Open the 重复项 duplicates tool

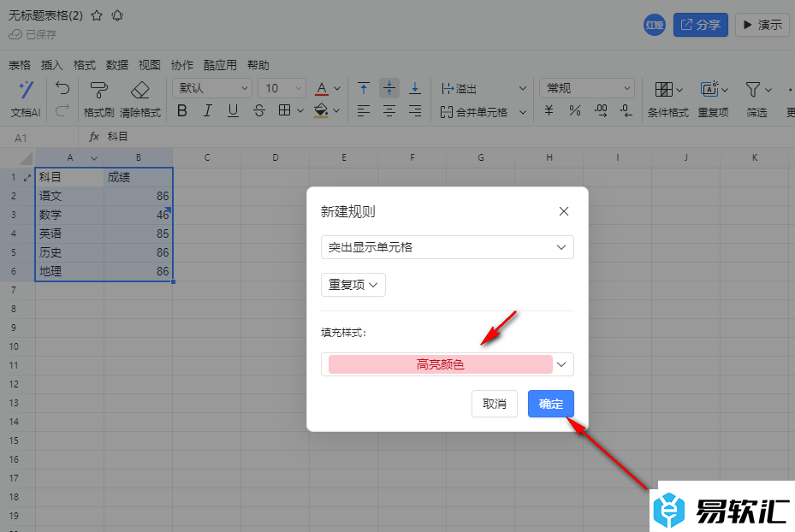[714, 99]
